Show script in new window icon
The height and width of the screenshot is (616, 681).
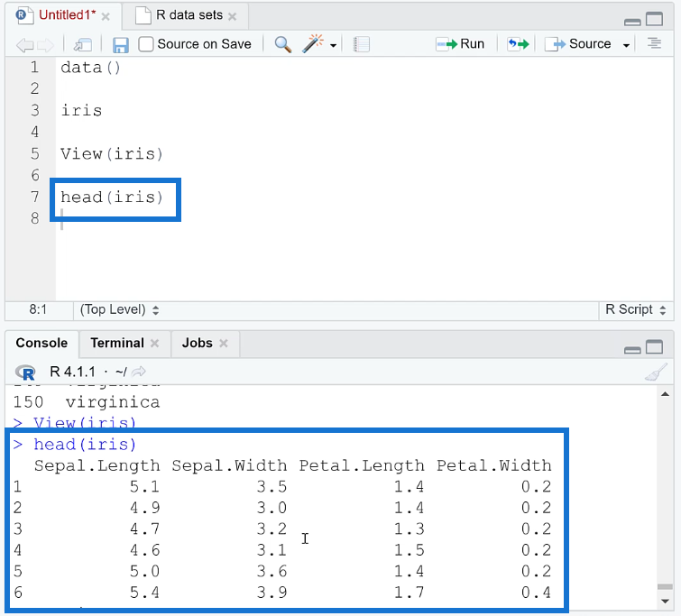(x=82, y=44)
